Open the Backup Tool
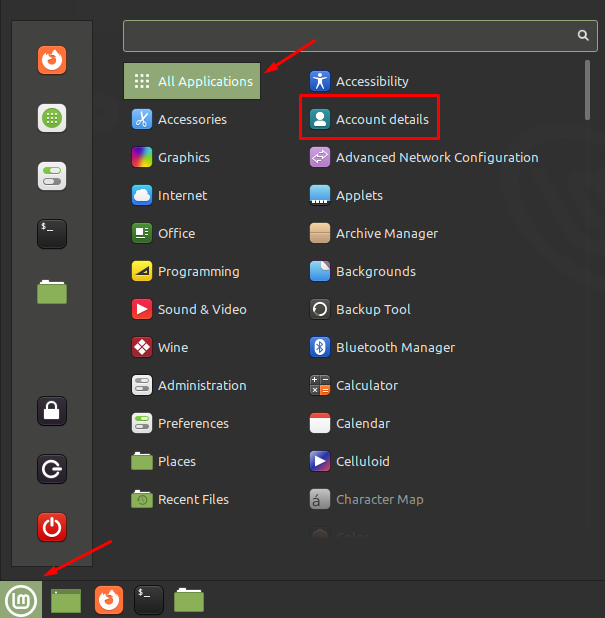Screen dimensions: 605x618 pyautogui.click(x=372, y=309)
